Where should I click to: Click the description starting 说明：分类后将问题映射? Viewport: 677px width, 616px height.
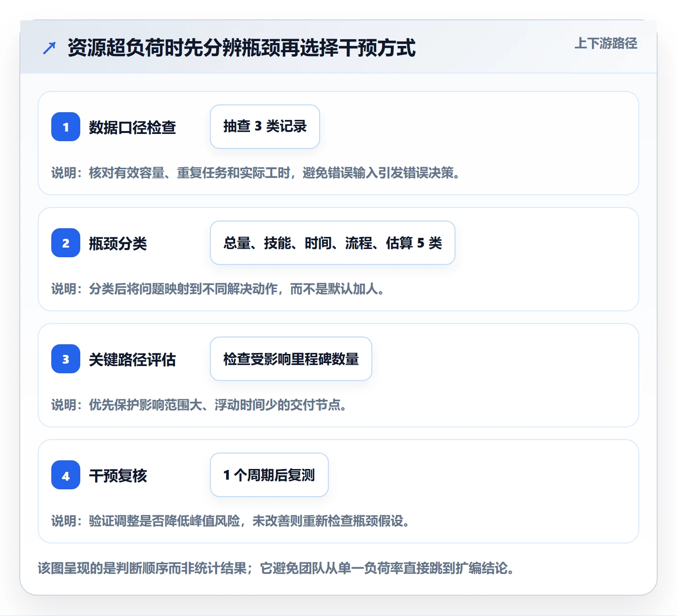pyautogui.click(x=218, y=289)
